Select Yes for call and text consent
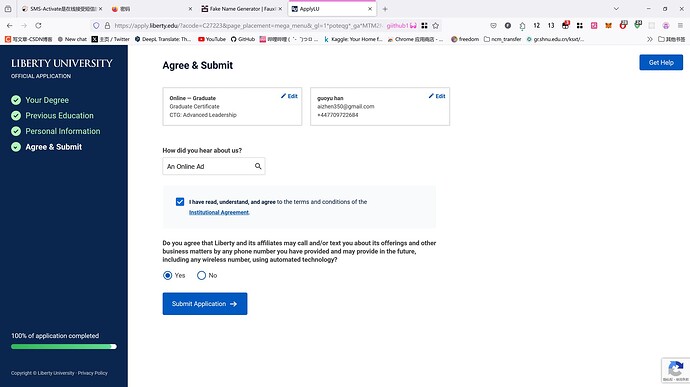 168,275
